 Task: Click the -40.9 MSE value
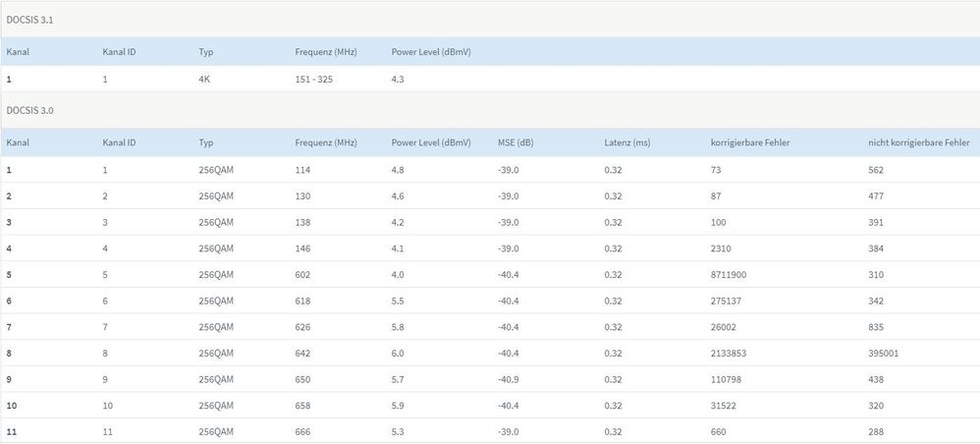coord(508,379)
